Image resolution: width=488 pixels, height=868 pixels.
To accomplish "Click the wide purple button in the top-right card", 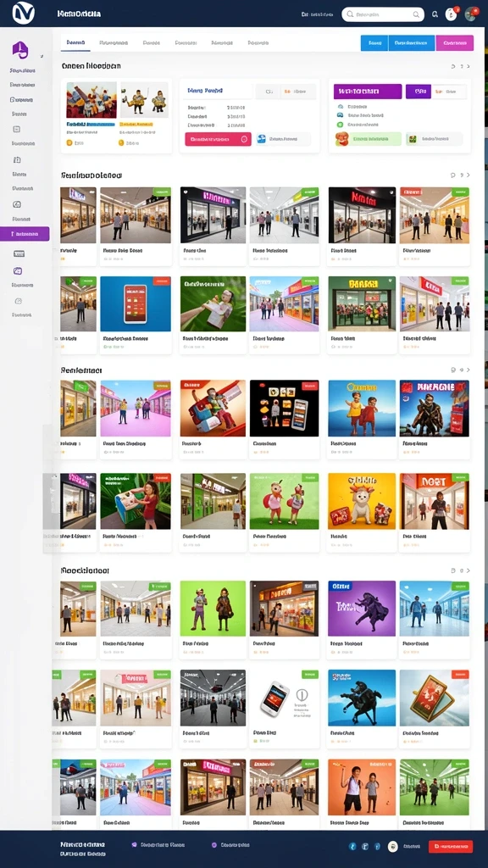I will (368, 92).
